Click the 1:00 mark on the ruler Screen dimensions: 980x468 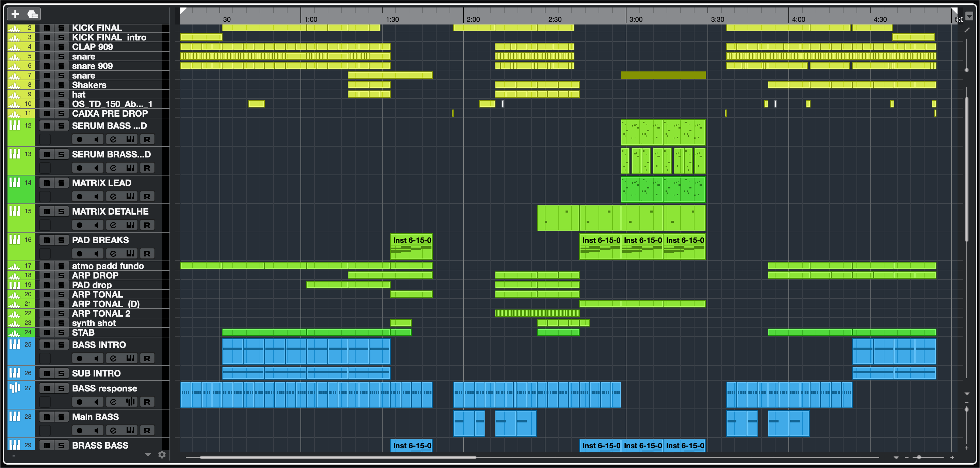[310, 19]
